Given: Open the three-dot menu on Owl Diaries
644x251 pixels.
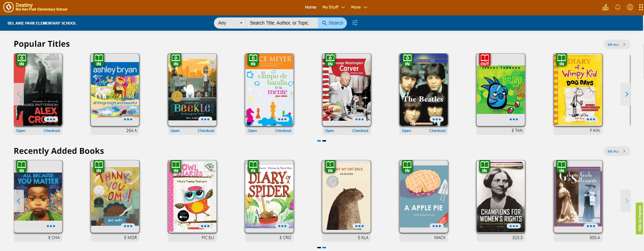Looking at the screenshot, I should tap(205, 226).
